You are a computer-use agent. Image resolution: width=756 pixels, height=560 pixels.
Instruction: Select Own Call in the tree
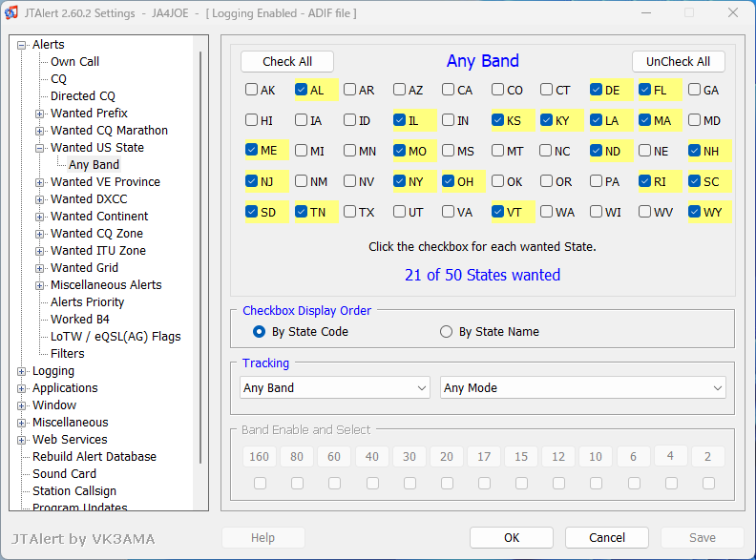coord(74,62)
